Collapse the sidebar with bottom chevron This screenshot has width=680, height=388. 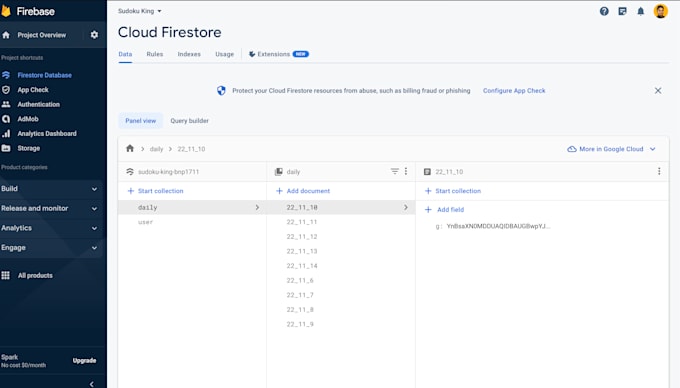click(92, 384)
